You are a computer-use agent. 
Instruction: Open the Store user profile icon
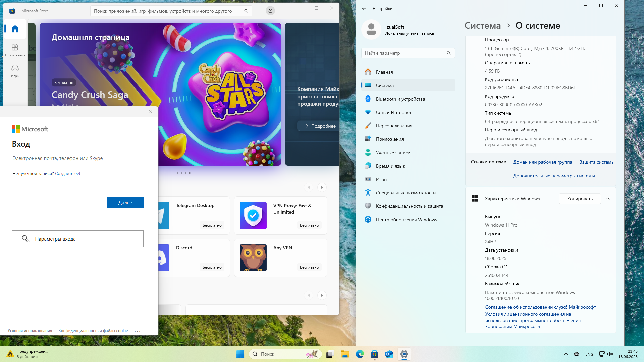[x=270, y=11]
